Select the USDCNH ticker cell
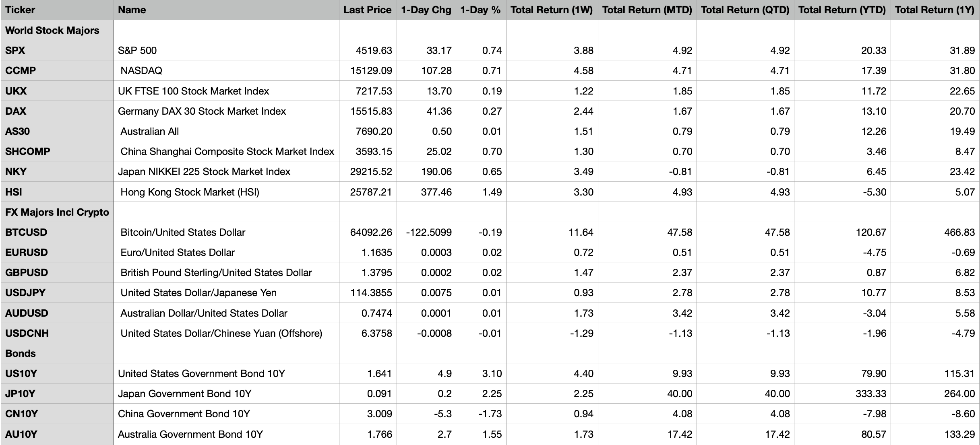Image resolution: width=980 pixels, height=445 pixels. [57, 333]
